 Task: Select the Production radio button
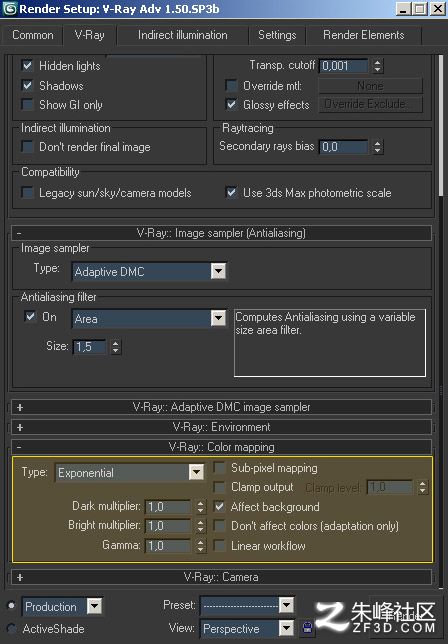(x=11, y=605)
